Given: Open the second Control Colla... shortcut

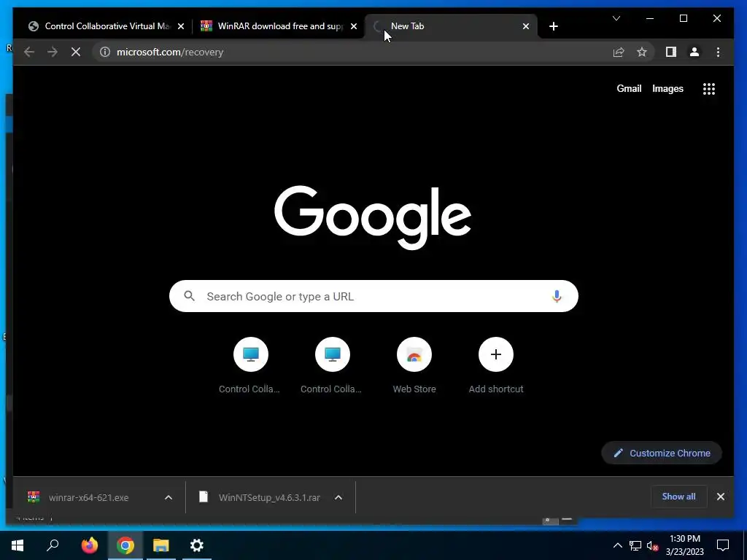Looking at the screenshot, I should pos(333,365).
